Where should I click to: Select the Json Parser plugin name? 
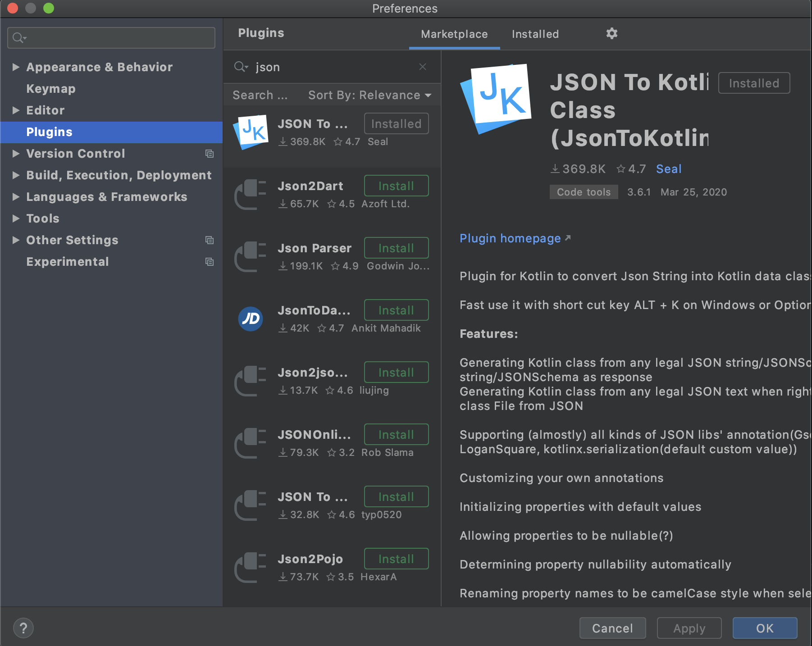click(315, 248)
